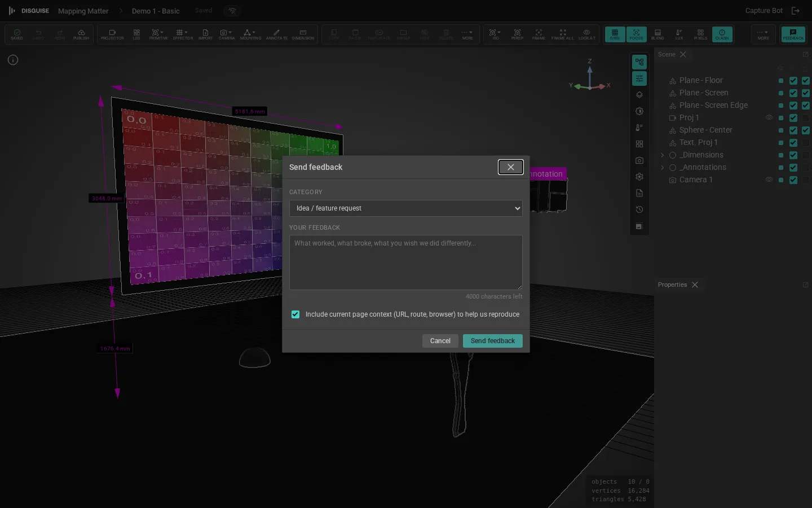Open the Category dropdown in feedback dialog
This screenshot has height=508, width=812.
pyautogui.click(x=406, y=208)
